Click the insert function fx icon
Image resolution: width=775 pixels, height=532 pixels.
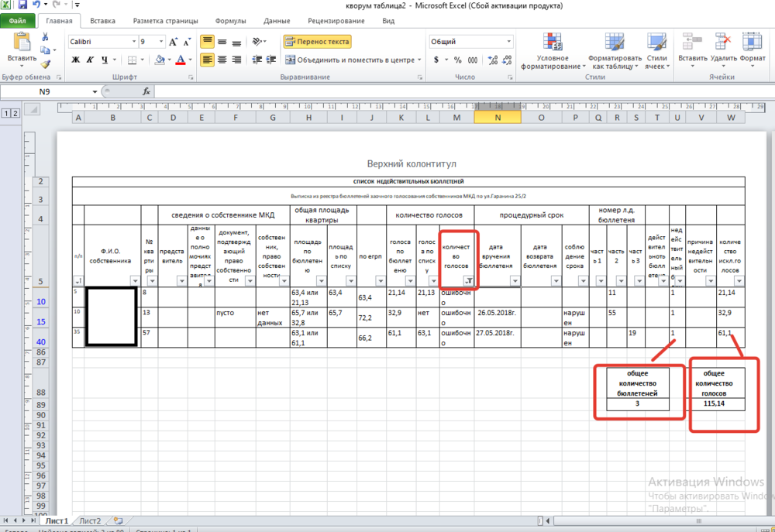[146, 91]
